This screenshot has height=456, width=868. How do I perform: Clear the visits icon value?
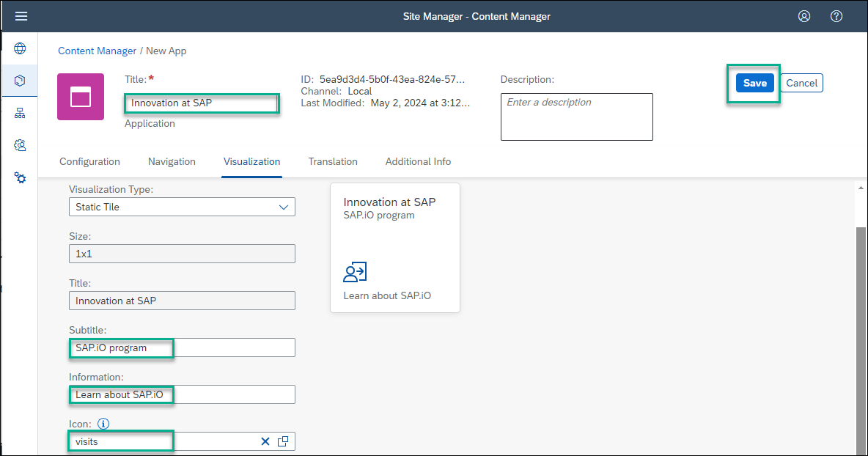(x=265, y=441)
